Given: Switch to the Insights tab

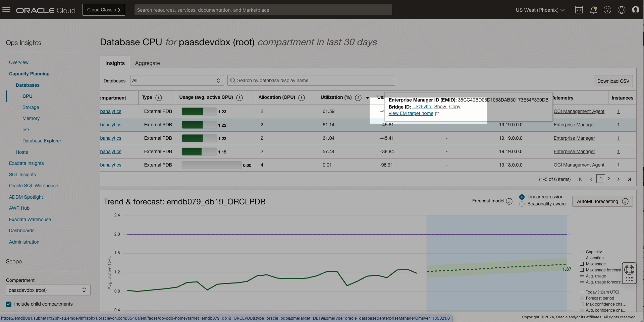Looking at the screenshot, I should (115, 63).
